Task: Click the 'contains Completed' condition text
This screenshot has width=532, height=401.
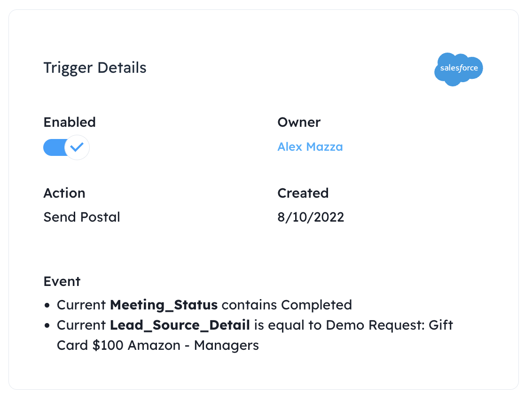Action: click(287, 305)
